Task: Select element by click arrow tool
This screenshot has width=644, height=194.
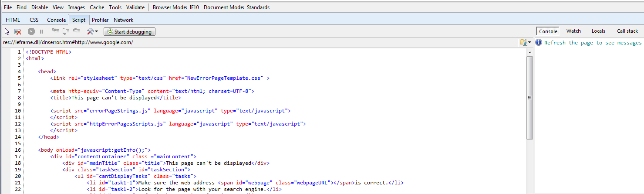Action: coord(7,31)
